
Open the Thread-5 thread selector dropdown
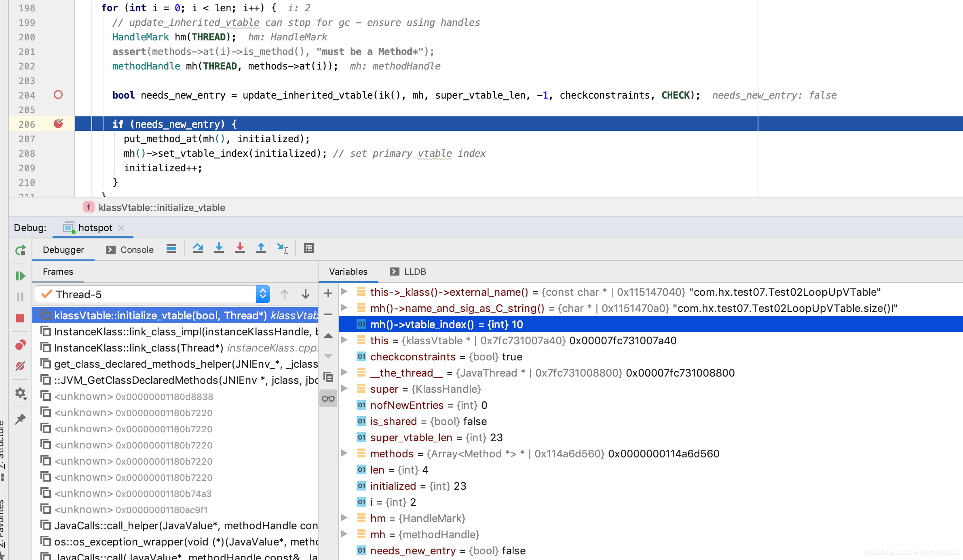tap(263, 294)
